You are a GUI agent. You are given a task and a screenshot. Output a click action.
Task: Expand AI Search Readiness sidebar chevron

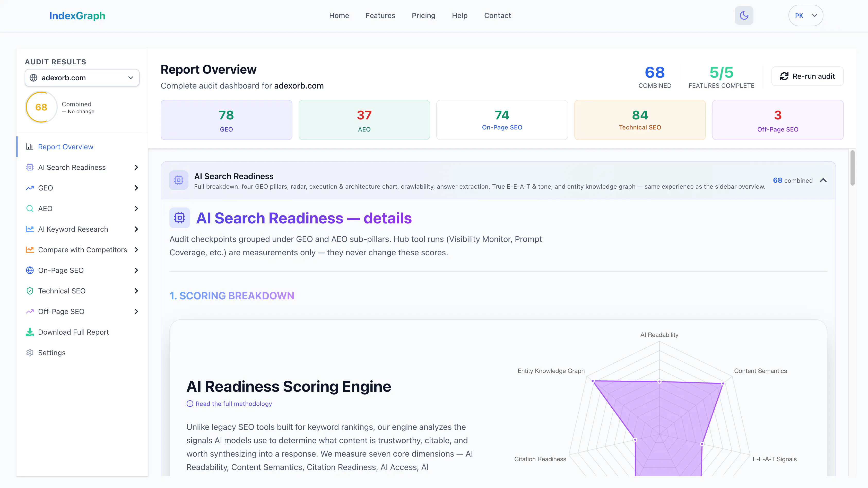(136, 168)
